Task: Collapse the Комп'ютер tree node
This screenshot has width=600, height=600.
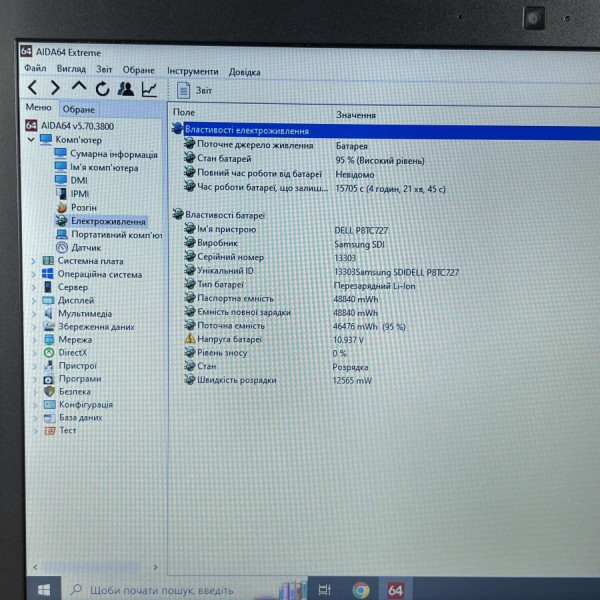Action: click(x=31, y=140)
